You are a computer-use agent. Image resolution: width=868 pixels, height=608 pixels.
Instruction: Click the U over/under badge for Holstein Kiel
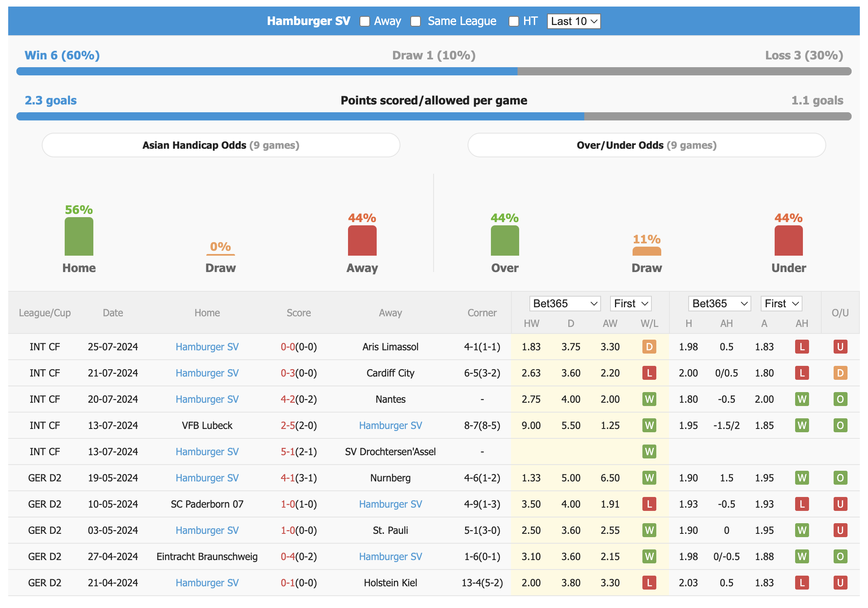(x=840, y=583)
